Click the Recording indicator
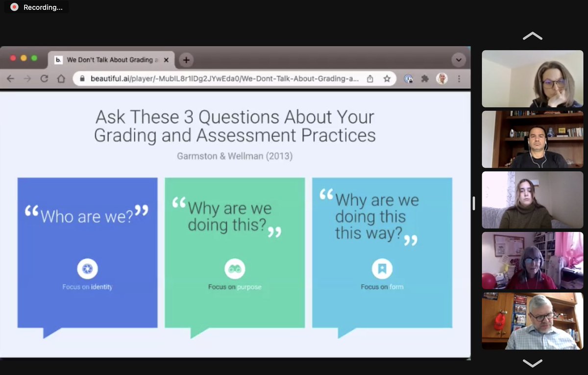 pyautogui.click(x=37, y=7)
